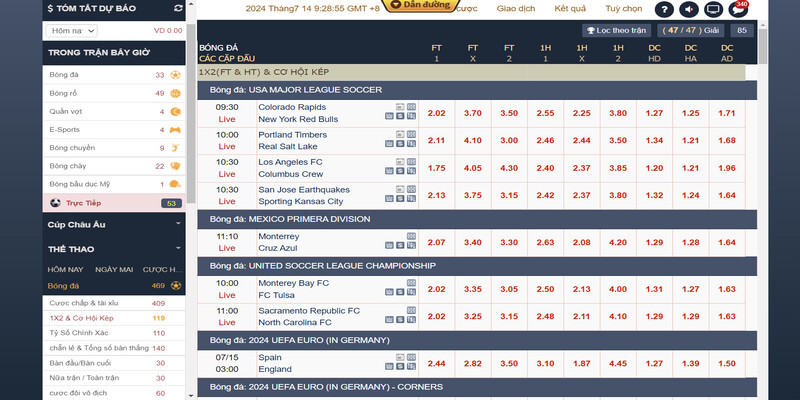Open the help question mark icon
This screenshot has width=800, height=400.
[x=664, y=9]
